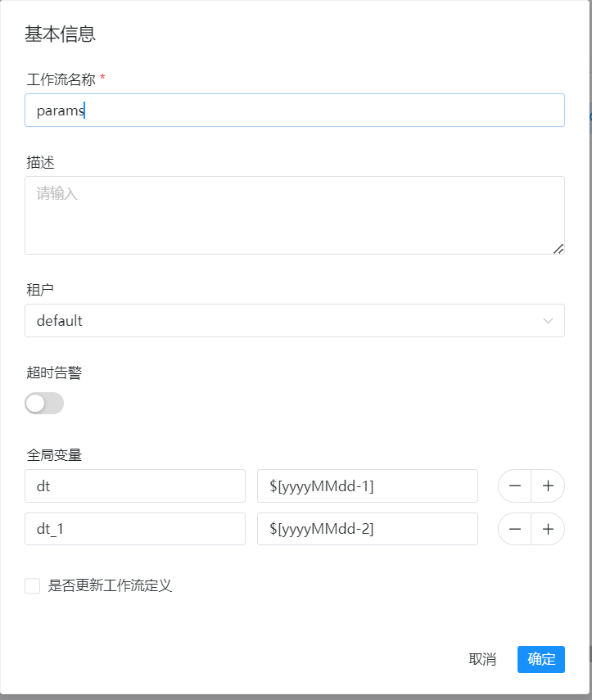The width and height of the screenshot is (592, 700).
Task: Click the 描述 description text area
Action: click(x=295, y=215)
